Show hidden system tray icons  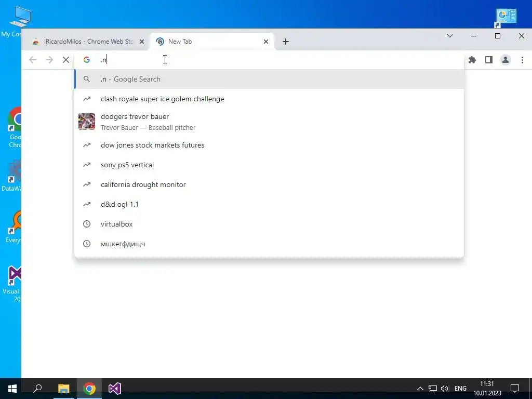pos(420,389)
